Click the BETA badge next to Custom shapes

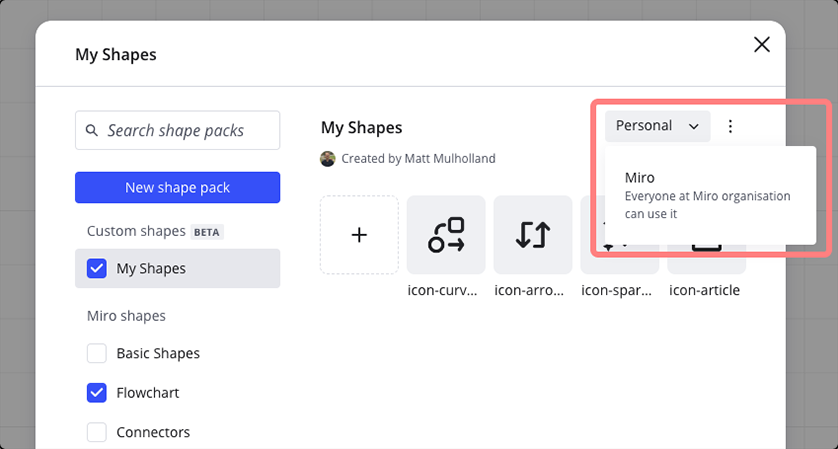click(207, 232)
